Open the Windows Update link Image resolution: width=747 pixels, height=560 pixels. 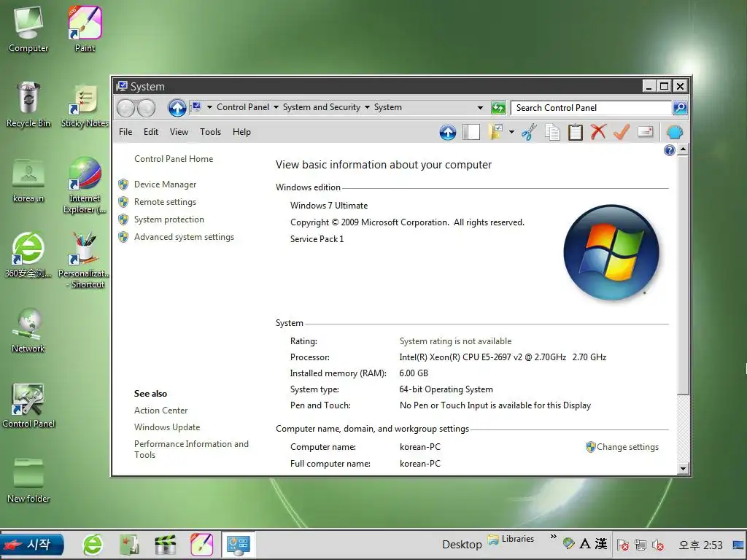coord(167,427)
